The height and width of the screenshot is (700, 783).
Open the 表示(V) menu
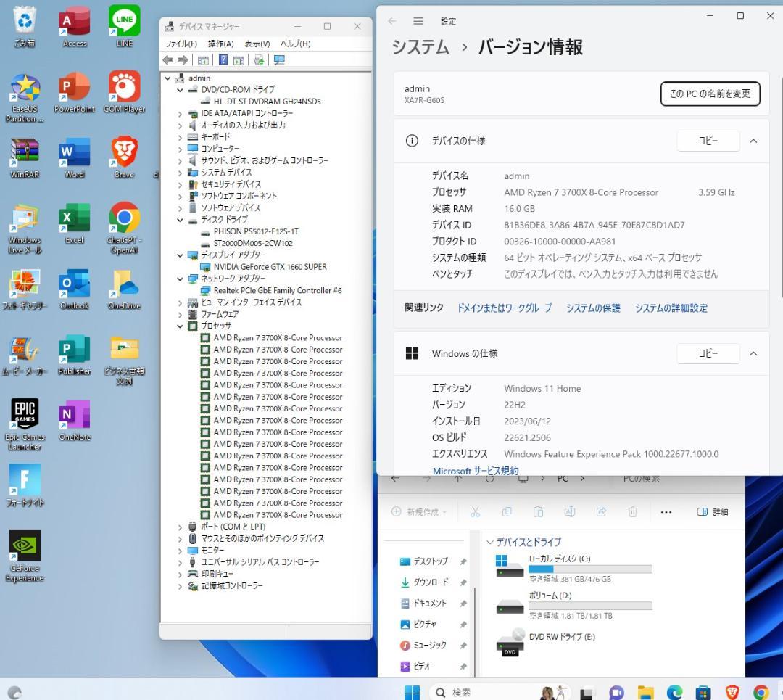pos(257,44)
